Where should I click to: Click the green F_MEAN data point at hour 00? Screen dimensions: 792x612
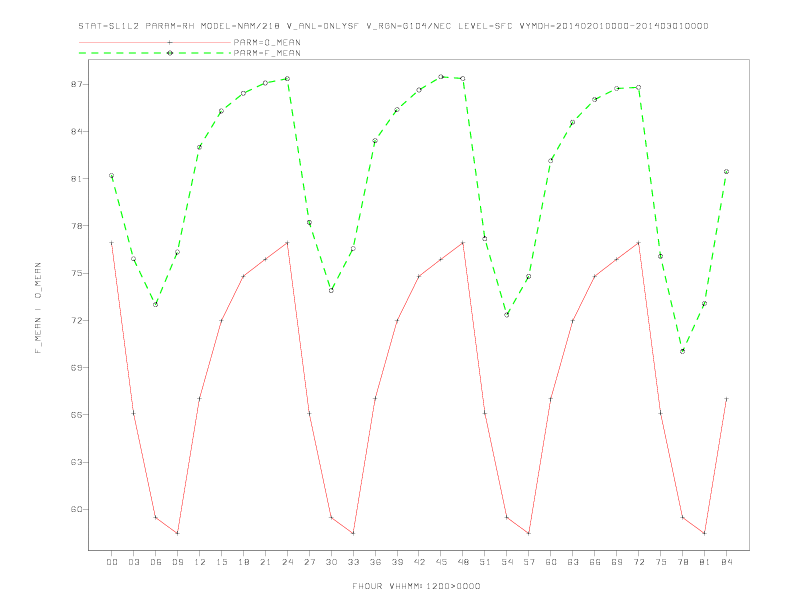[112, 176]
